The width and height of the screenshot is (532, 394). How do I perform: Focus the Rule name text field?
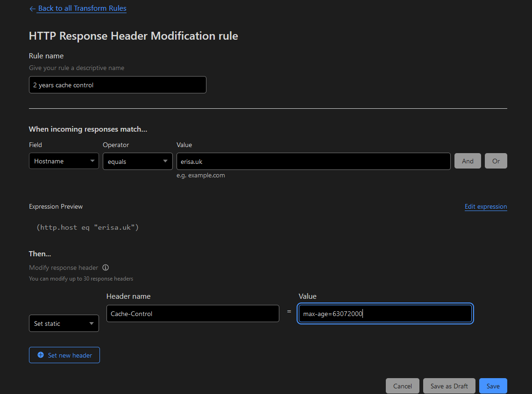pyautogui.click(x=117, y=85)
